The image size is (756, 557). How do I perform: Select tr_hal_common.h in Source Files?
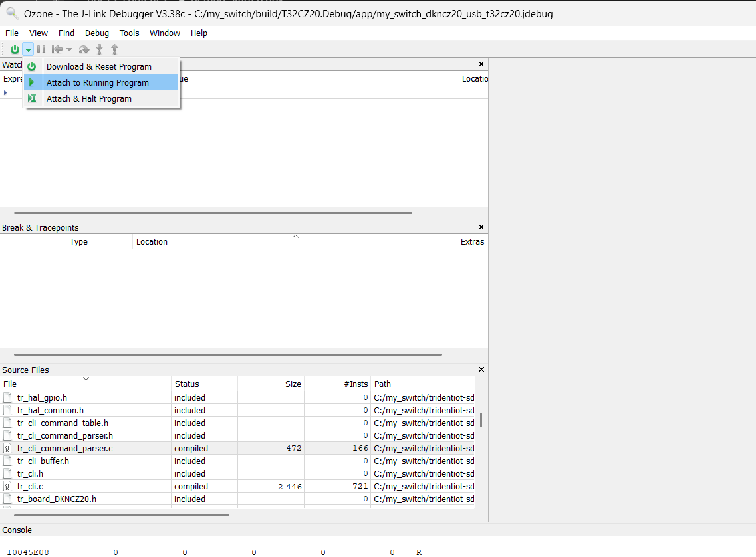click(237, 410)
